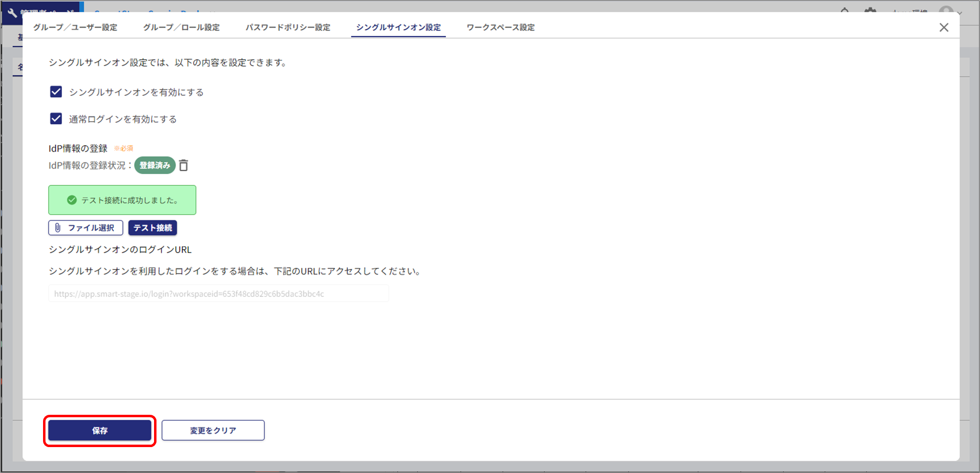Uncheck シングルサインオンを有効にする checkbox
The height and width of the screenshot is (473, 980).
click(x=56, y=92)
